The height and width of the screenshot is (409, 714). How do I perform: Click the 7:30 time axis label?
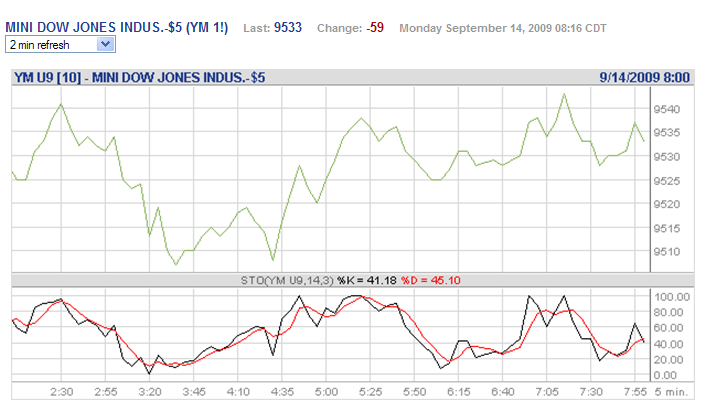[591, 392]
